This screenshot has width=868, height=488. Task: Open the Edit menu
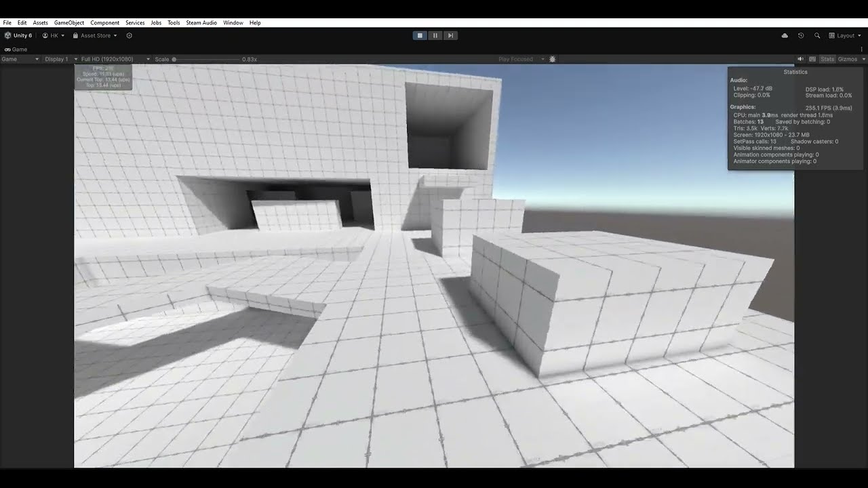click(22, 22)
